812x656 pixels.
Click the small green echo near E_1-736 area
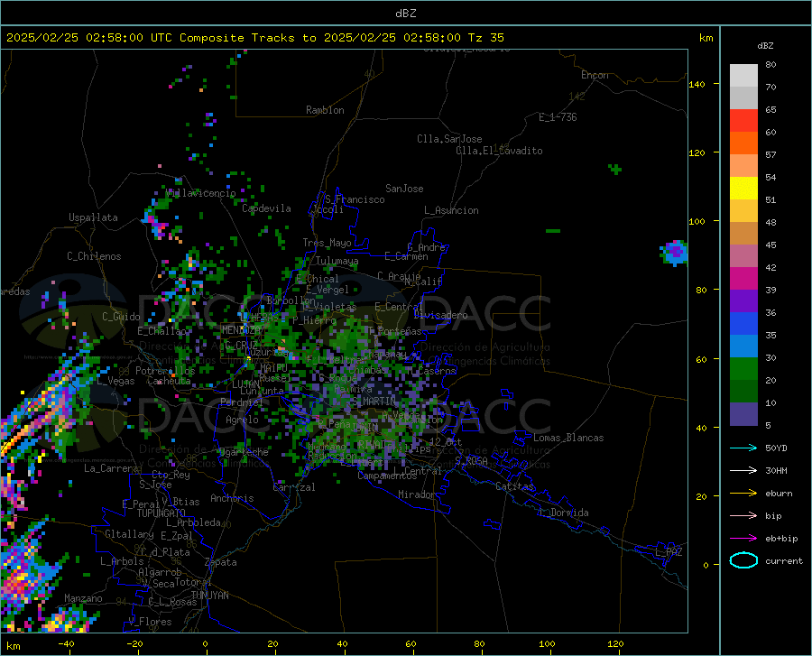[x=614, y=169]
